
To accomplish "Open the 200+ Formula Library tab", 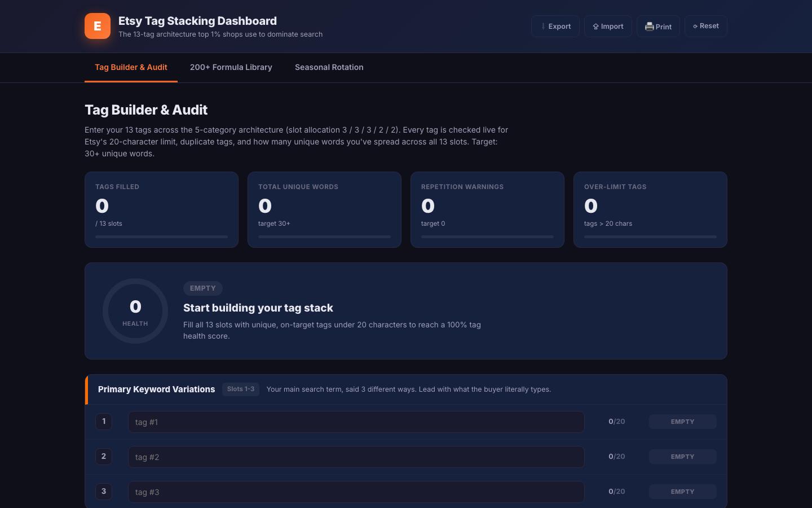I will 231,67.
